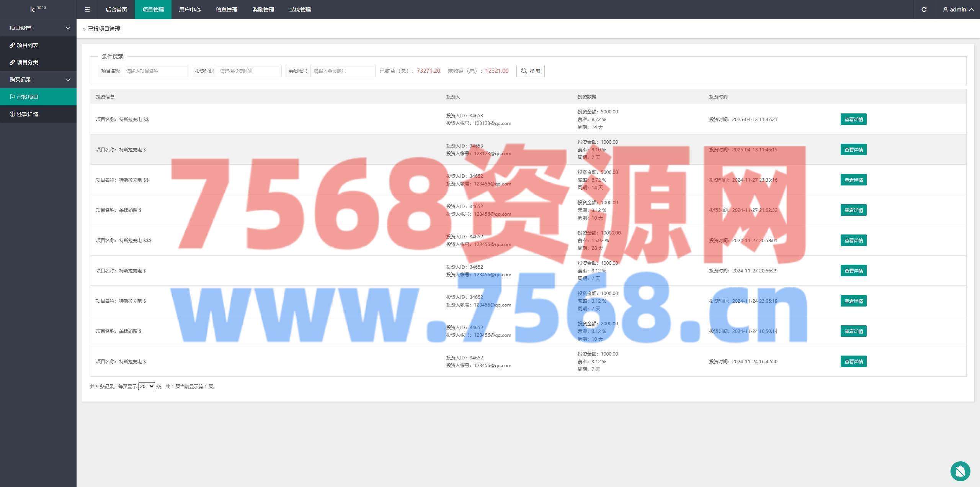Open 项目列表 sidebar link icon
980x487 pixels.
(13, 45)
